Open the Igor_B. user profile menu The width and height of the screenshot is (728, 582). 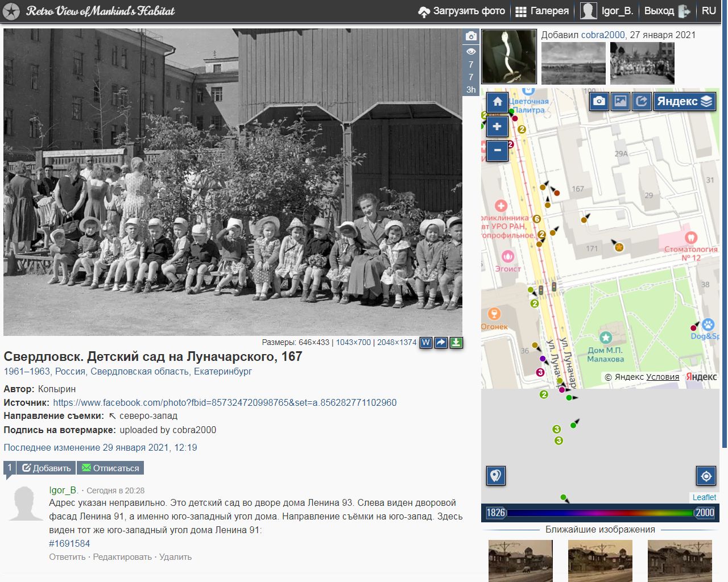607,11
